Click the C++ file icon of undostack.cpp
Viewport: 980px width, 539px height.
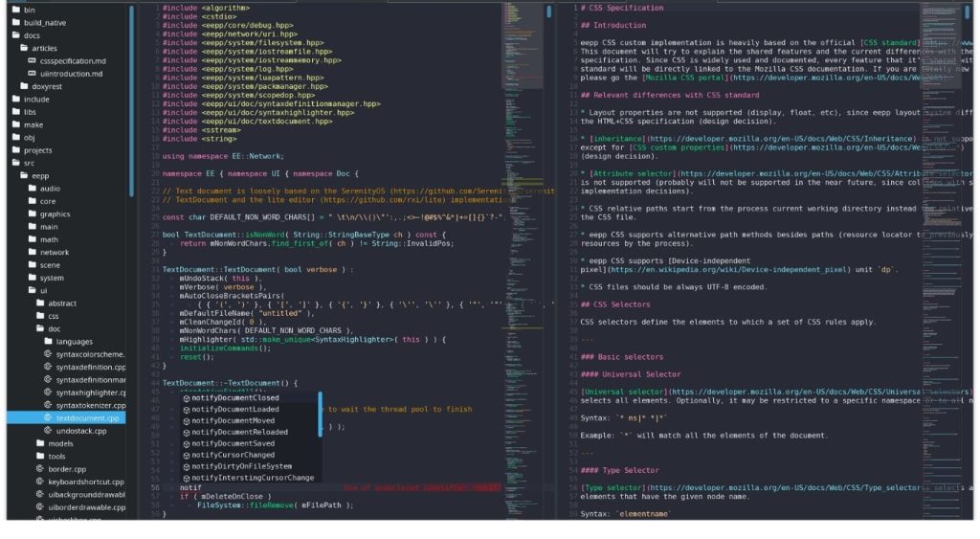point(48,431)
